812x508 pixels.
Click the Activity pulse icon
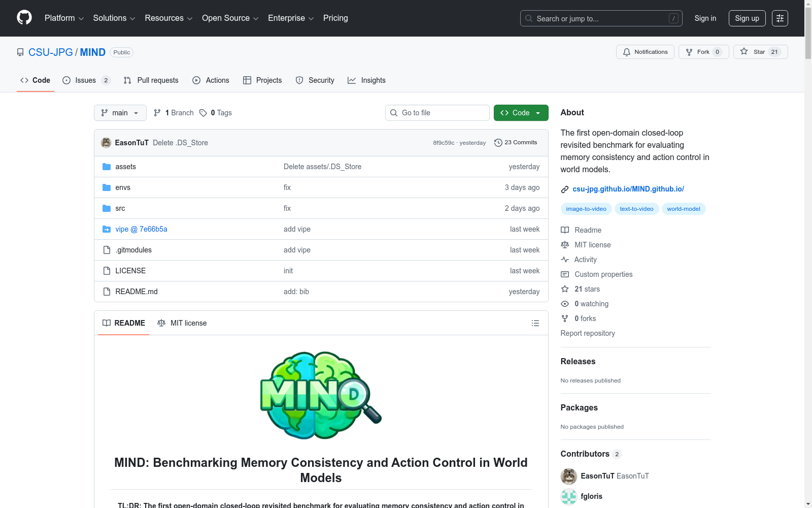565,260
